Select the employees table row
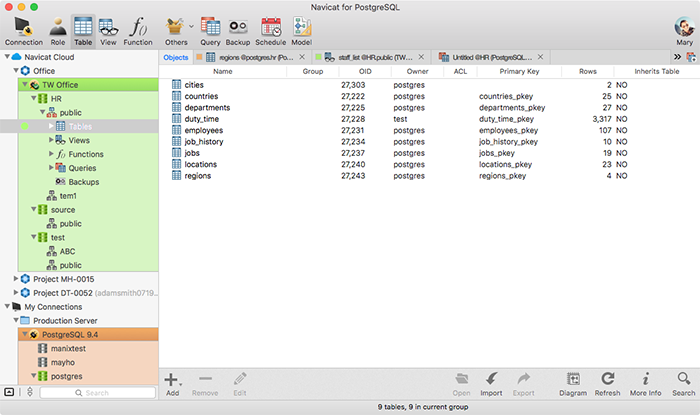The height and width of the screenshot is (415, 700). point(429,130)
